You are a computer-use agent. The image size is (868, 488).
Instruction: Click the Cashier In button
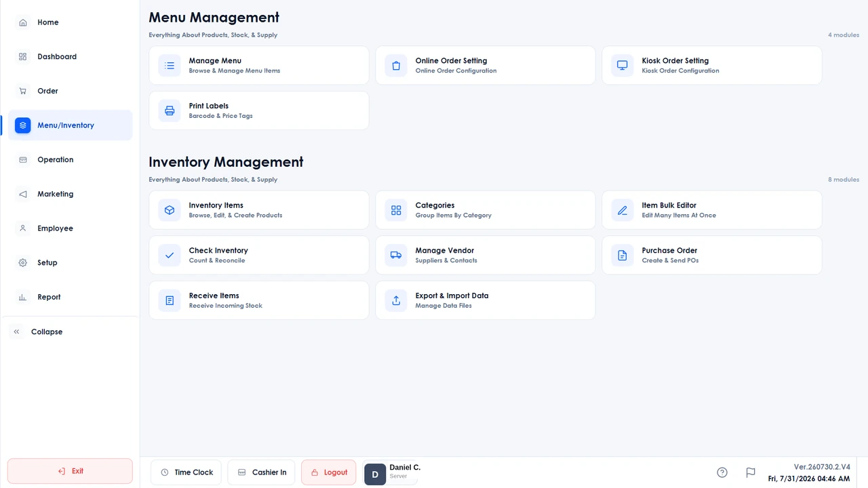pyautogui.click(x=261, y=472)
